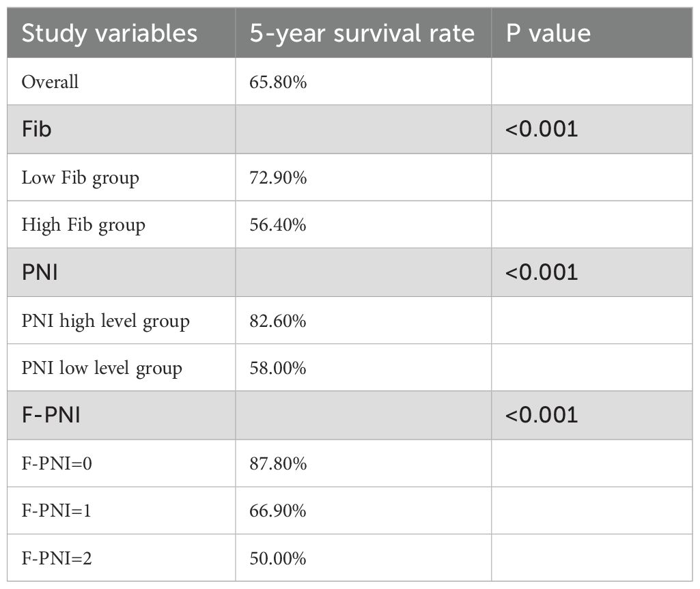
Task: Click the PNI high level group label
Action: tap(106, 321)
